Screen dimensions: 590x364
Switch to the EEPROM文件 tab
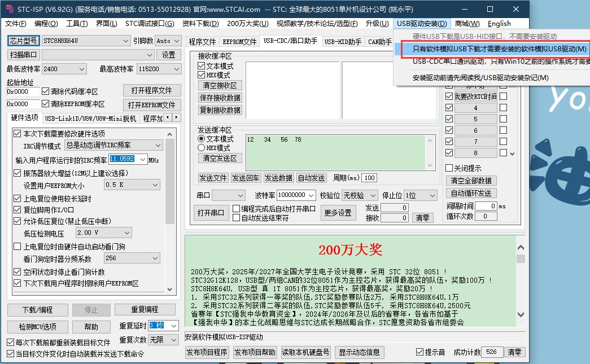239,42
